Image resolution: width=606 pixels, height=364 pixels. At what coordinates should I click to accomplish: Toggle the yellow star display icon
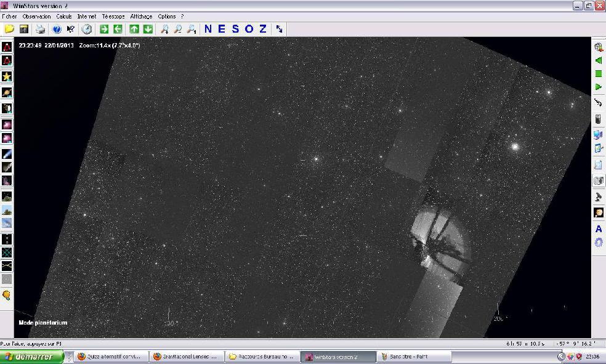coord(7,76)
